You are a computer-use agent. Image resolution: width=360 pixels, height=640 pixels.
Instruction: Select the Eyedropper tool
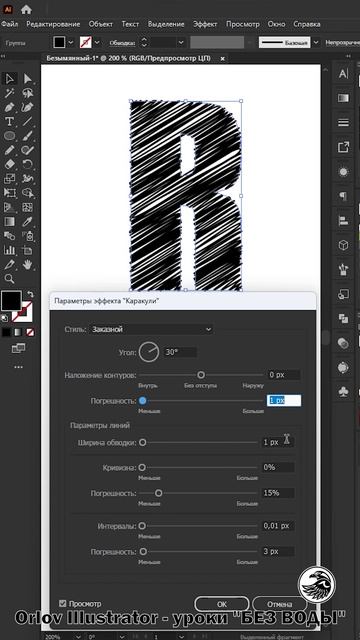point(27,222)
